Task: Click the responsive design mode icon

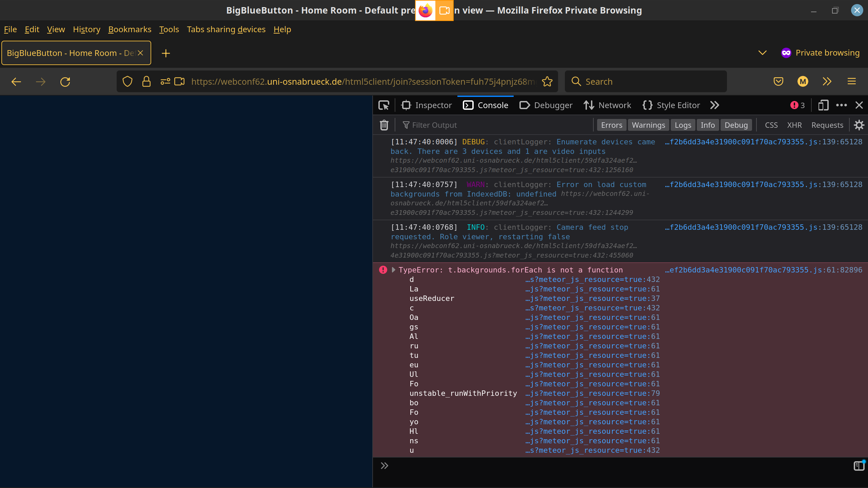Action: [823, 105]
